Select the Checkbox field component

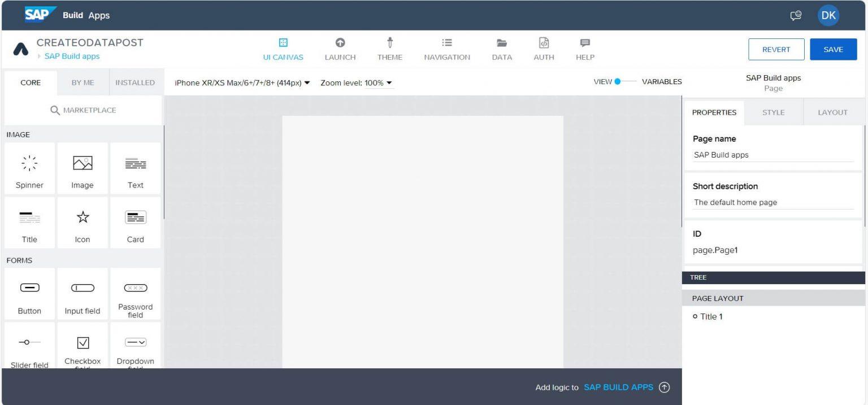coord(82,347)
